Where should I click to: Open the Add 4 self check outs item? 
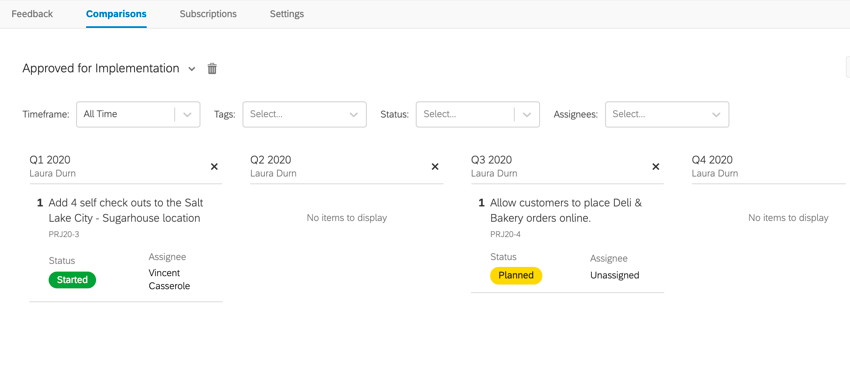coord(126,210)
